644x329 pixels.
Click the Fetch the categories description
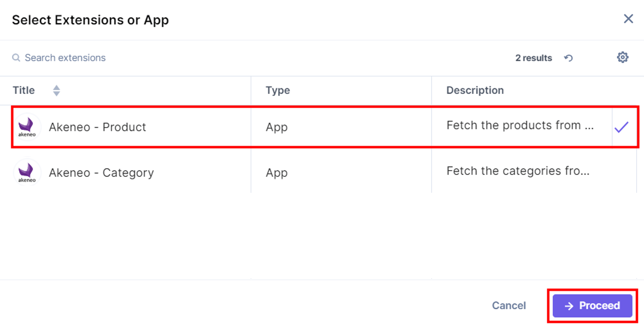click(x=518, y=171)
